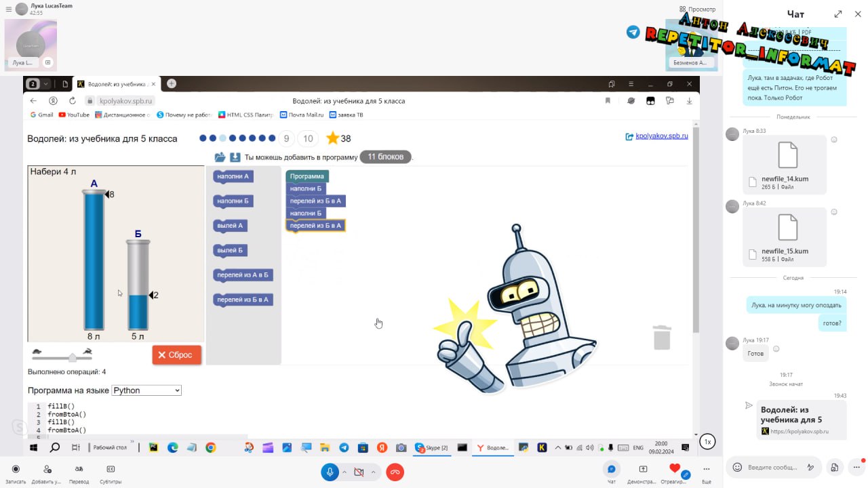Viewport: 868px width, 488px height.
Task: Click the chat message input field
Action: tap(772, 467)
